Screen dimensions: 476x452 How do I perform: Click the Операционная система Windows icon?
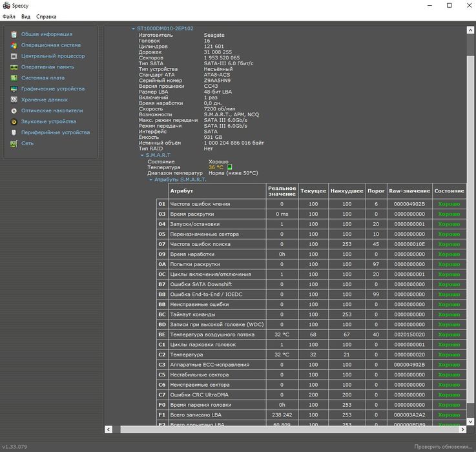coord(14,45)
